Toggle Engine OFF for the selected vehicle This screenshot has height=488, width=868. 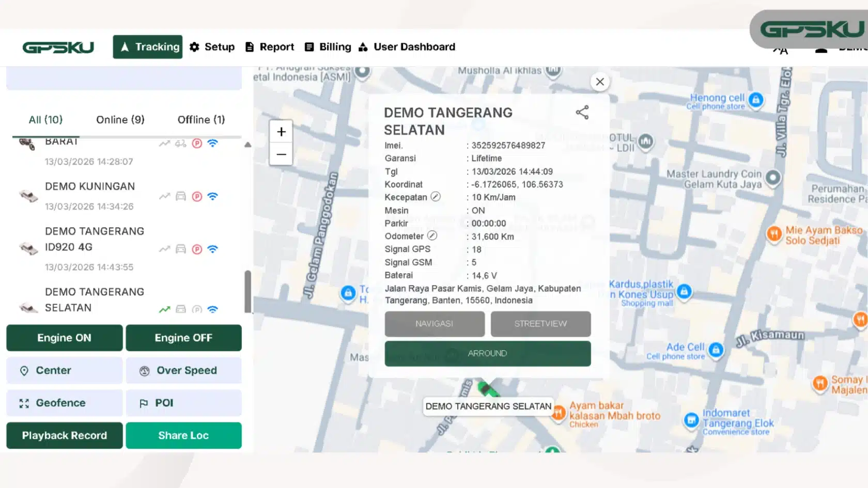click(x=183, y=338)
